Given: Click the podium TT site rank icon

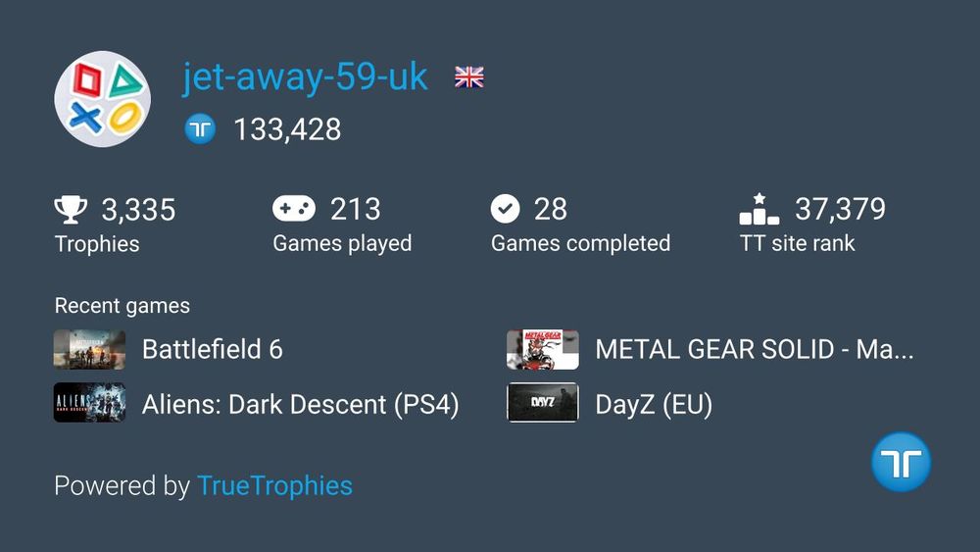Looking at the screenshot, I should tap(759, 209).
